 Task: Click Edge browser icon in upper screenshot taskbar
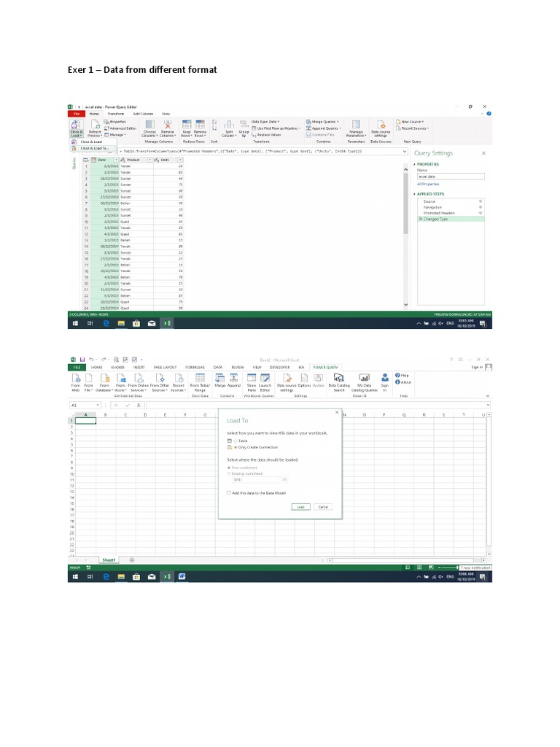pos(106,323)
